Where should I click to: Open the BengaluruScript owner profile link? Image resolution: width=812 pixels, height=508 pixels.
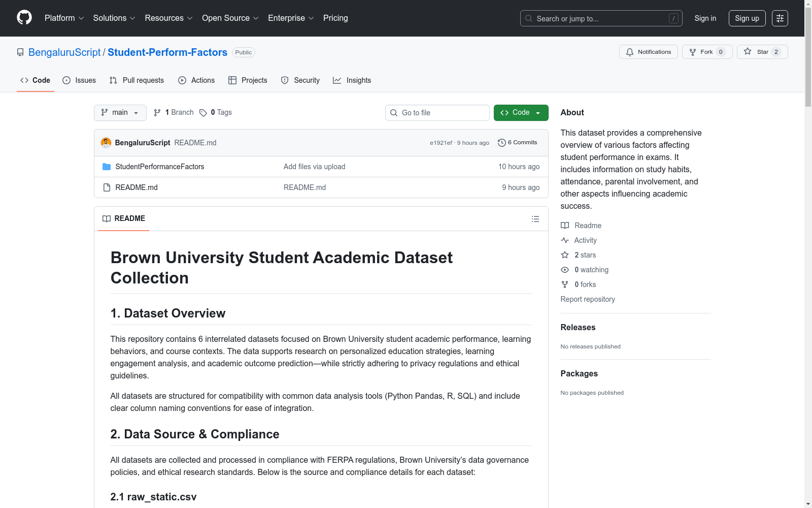[x=64, y=52]
